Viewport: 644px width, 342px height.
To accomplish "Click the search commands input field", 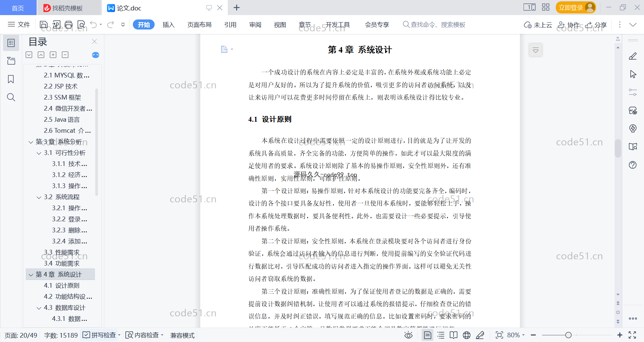I will (x=438, y=25).
